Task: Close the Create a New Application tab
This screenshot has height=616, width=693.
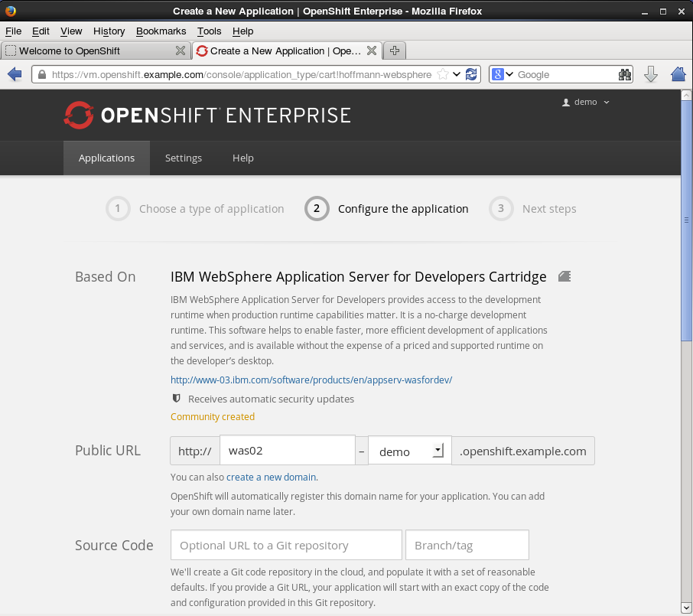Action: [x=372, y=51]
